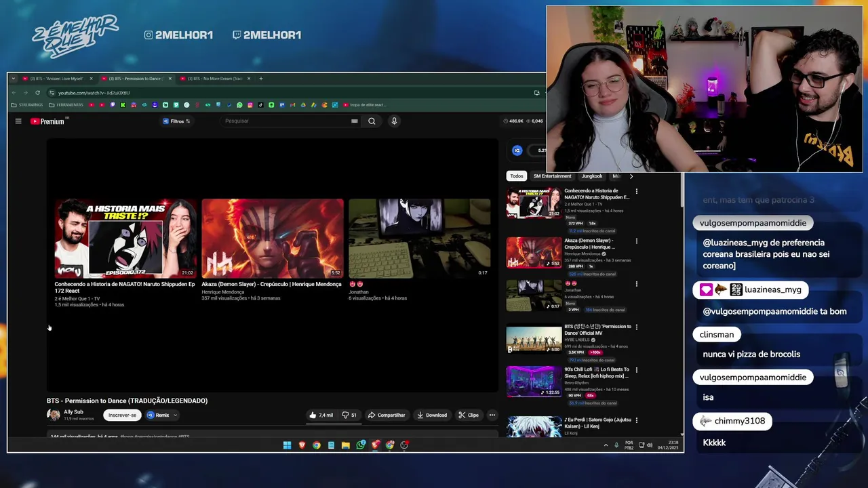The height and width of the screenshot is (488, 868).
Task: Show hidden system tray icons chevron
Action: click(606, 445)
